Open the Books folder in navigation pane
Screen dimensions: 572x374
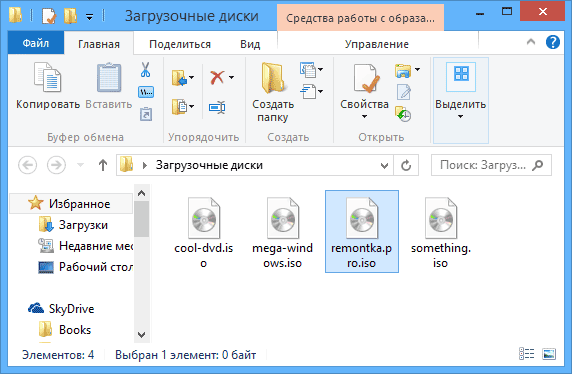coord(65,329)
